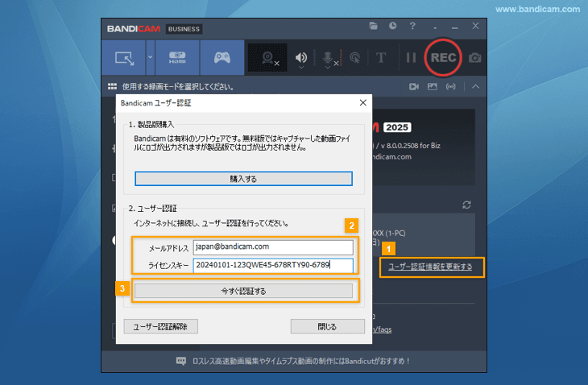This screenshot has width=588, height=385.
Task: Click the faqs link in main window
Action: (x=382, y=329)
